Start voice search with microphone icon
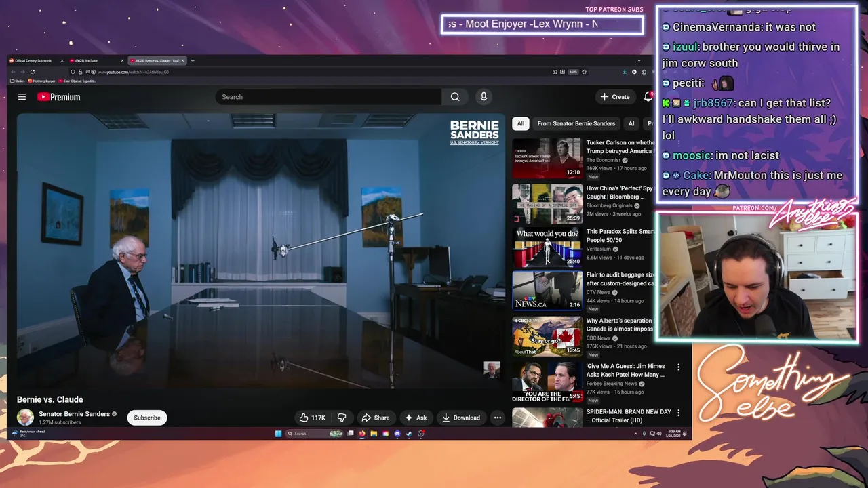The image size is (868, 488). pos(484,97)
